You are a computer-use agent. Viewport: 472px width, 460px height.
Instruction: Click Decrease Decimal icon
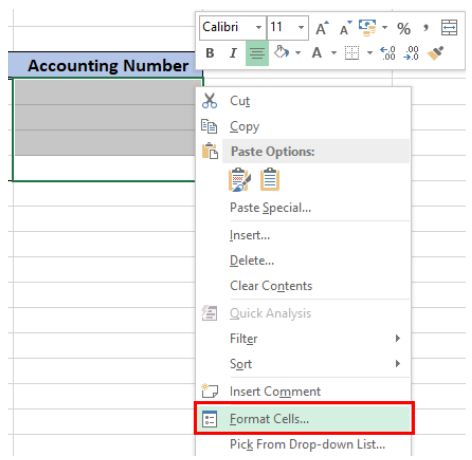(x=411, y=53)
